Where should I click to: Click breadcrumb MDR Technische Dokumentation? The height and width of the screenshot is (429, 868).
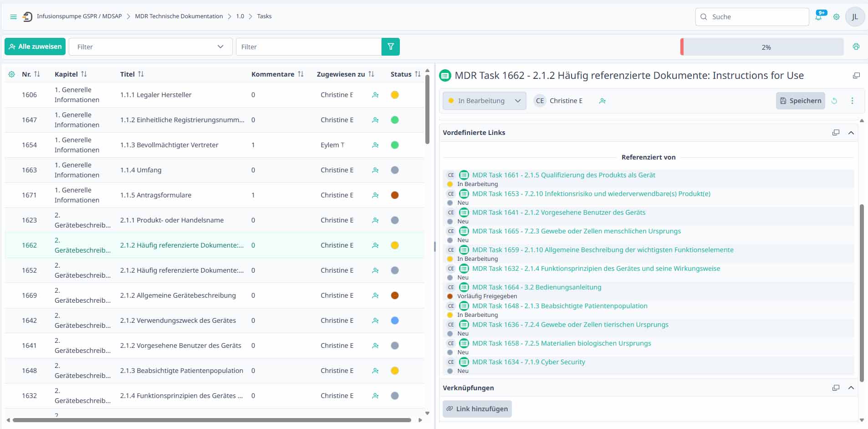179,16
